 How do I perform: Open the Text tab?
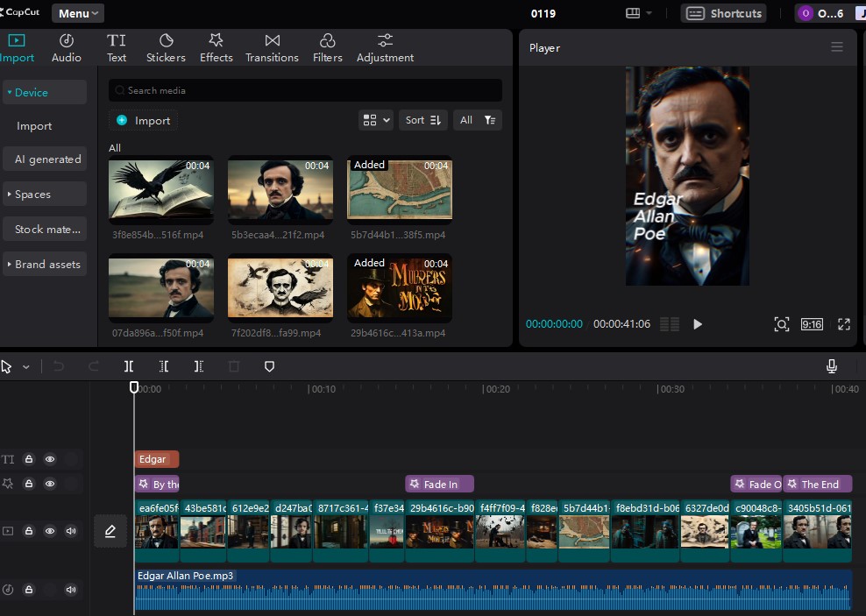pos(116,48)
